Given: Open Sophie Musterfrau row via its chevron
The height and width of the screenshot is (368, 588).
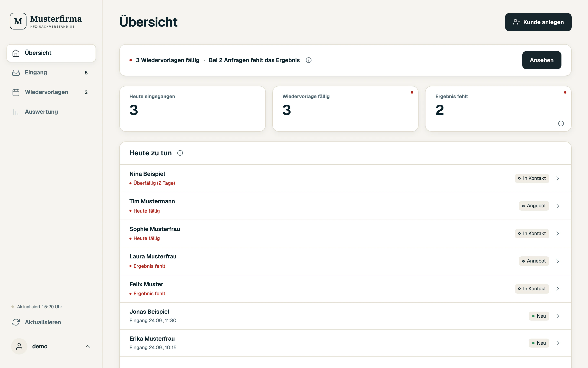Looking at the screenshot, I should (558, 233).
